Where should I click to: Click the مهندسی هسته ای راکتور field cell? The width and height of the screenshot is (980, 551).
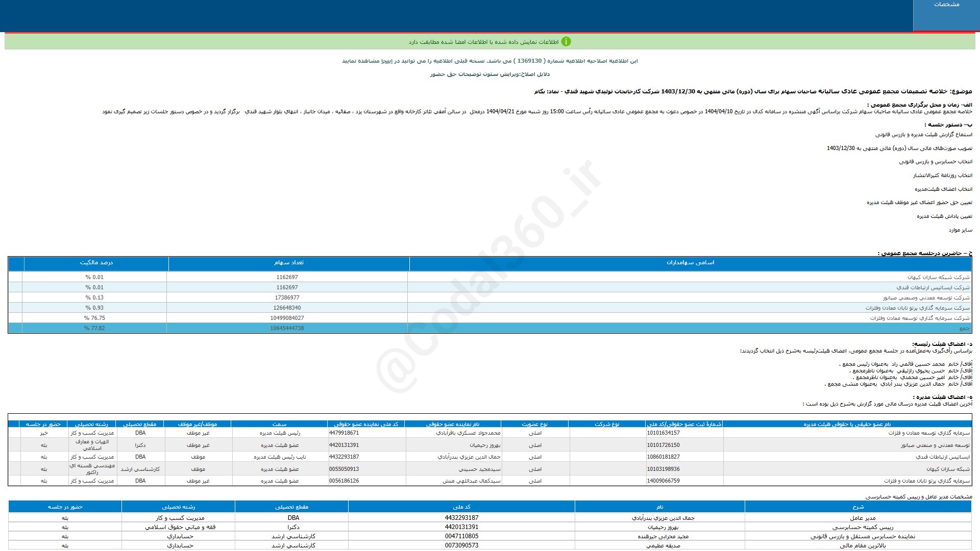click(92, 469)
